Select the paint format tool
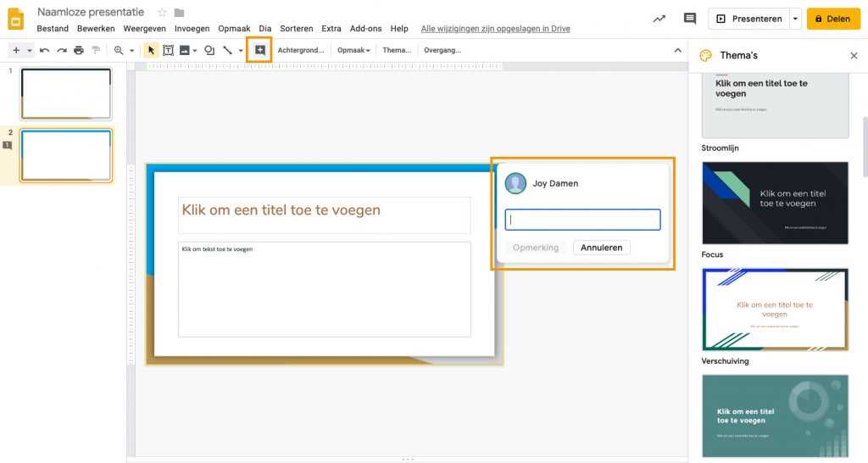 point(96,50)
